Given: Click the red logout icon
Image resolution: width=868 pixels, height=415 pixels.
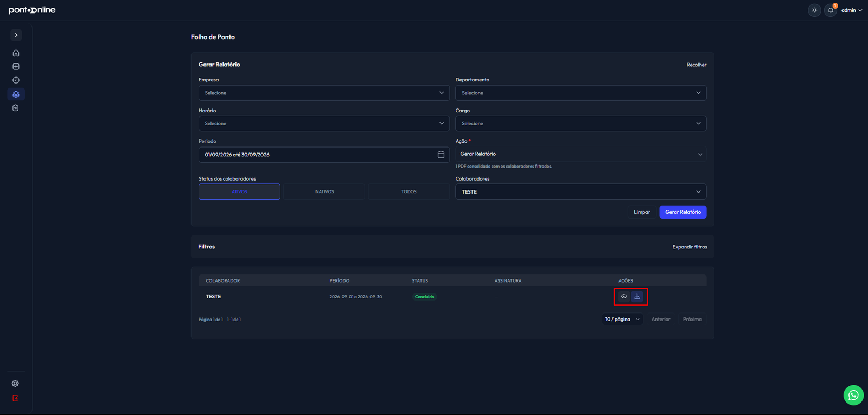Looking at the screenshot, I should point(15,398).
